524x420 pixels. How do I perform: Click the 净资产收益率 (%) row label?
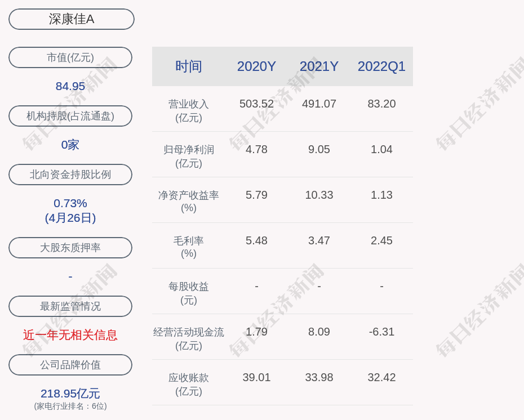tap(189, 202)
